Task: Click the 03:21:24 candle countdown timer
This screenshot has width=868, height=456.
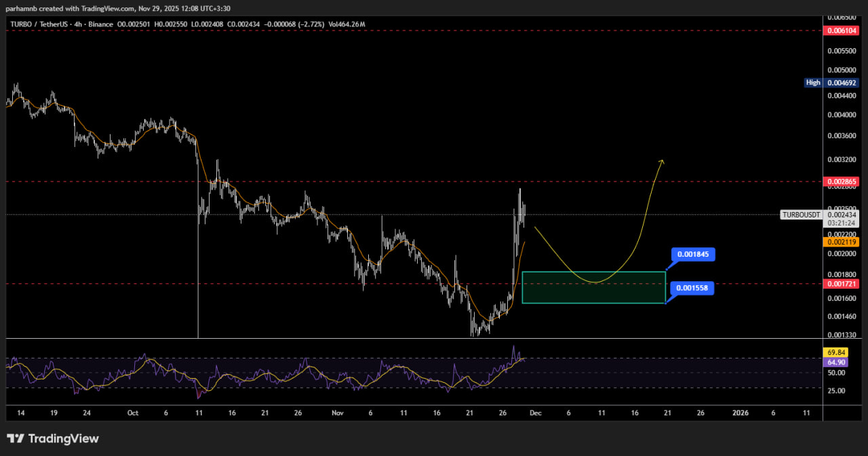Action: (841, 223)
